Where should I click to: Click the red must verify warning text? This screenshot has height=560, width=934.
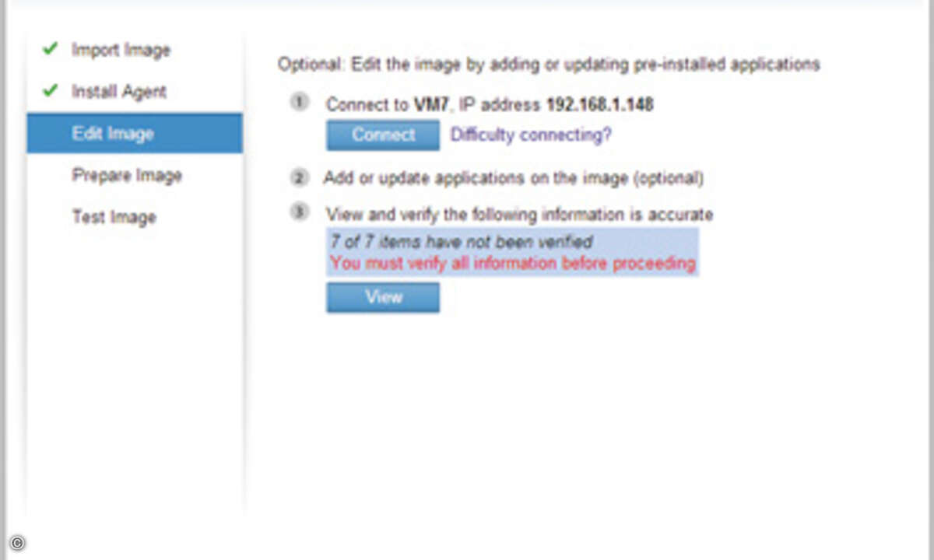coord(512,263)
